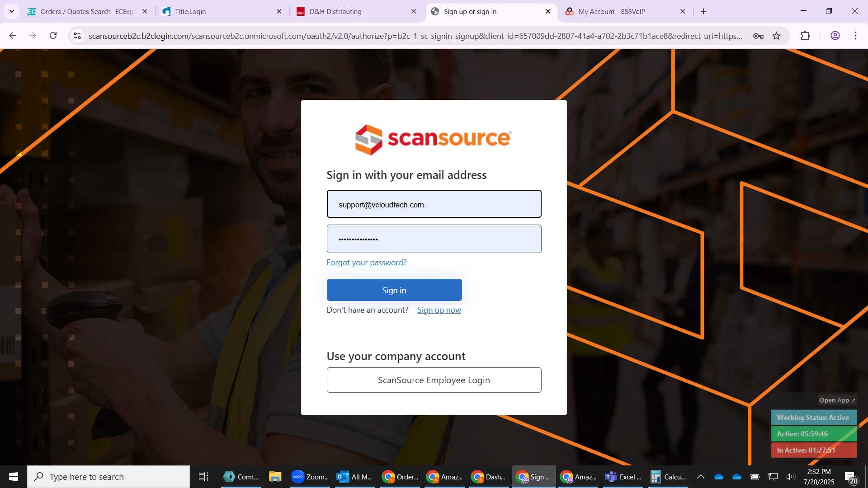The height and width of the screenshot is (488, 868).
Task: Open Task View on the taskbar
Action: (203, 477)
